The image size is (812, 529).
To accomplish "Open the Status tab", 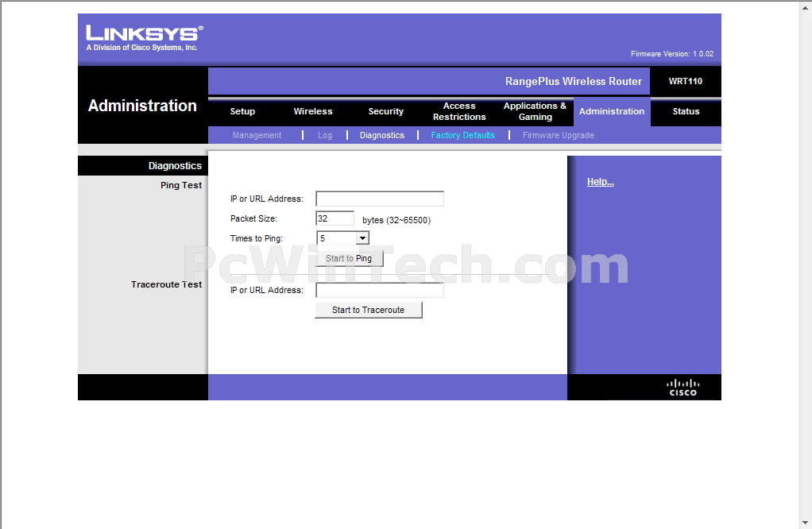I will (686, 111).
